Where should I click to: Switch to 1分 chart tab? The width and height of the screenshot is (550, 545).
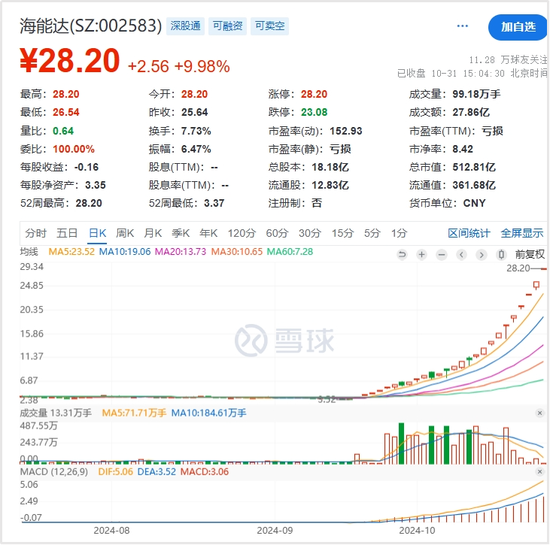point(399,233)
